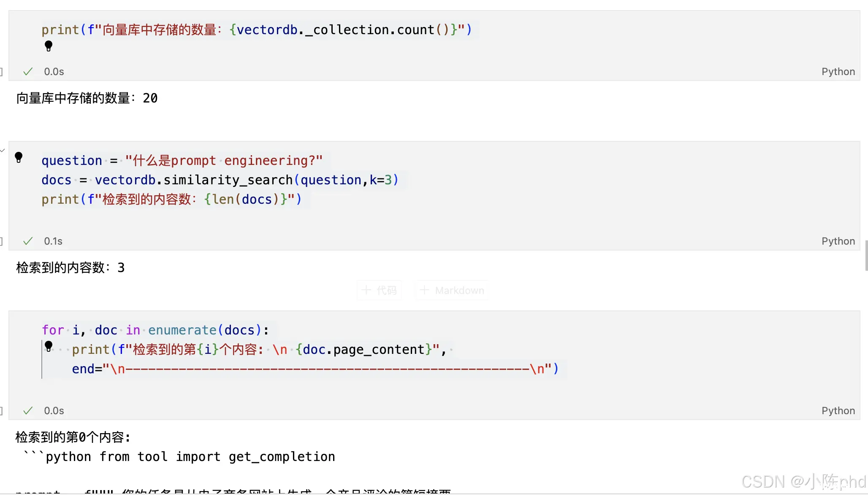Click the success checkmark in the vectordb count cell

[28, 72]
